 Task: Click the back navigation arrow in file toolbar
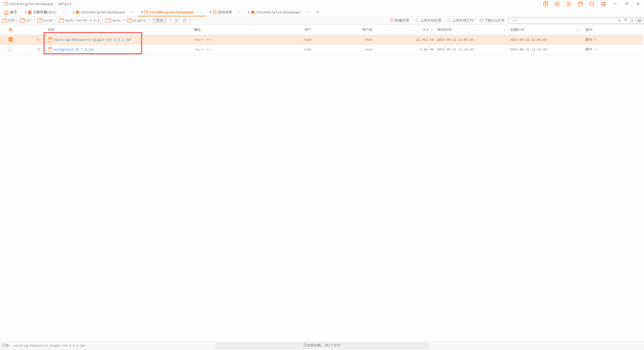176,20
